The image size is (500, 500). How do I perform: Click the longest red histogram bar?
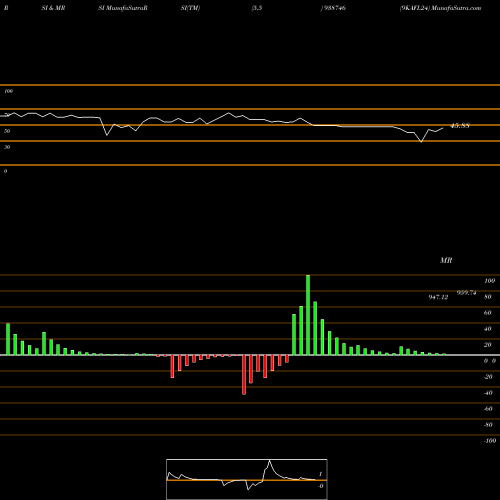pos(244,375)
